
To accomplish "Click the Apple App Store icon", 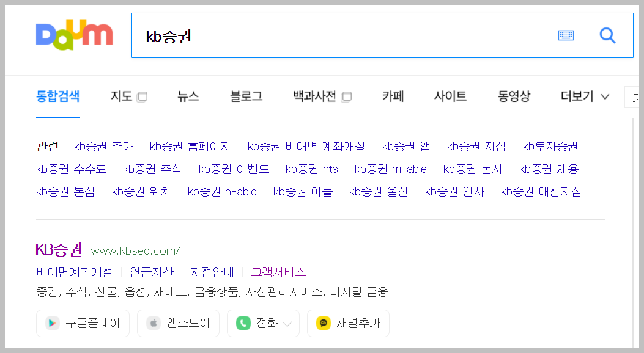I will [x=153, y=323].
